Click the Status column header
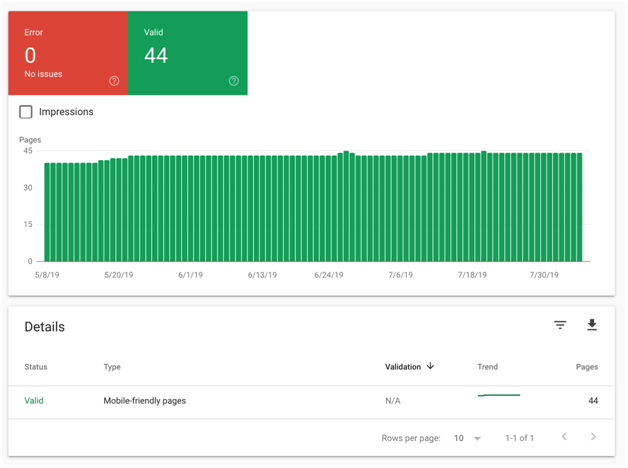The image size is (628, 468). click(x=36, y=367)
